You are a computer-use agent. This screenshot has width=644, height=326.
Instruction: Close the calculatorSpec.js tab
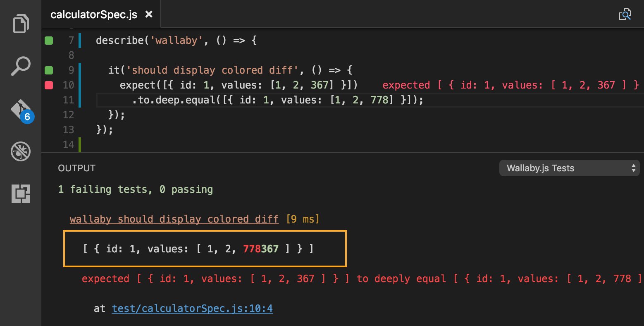point(149,14)
